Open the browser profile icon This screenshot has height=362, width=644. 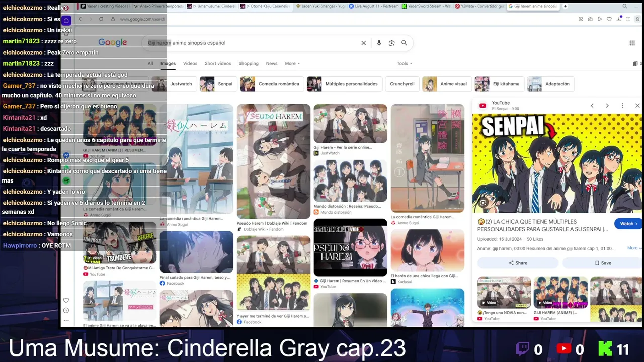coord(638,19)
